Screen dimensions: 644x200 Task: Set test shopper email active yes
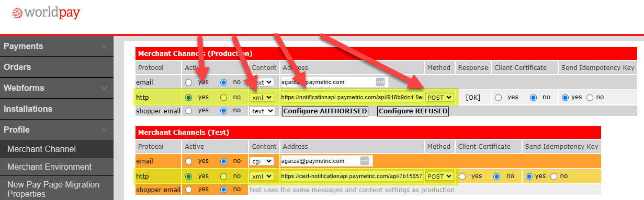pyautogui.click(x=188, y=190)
